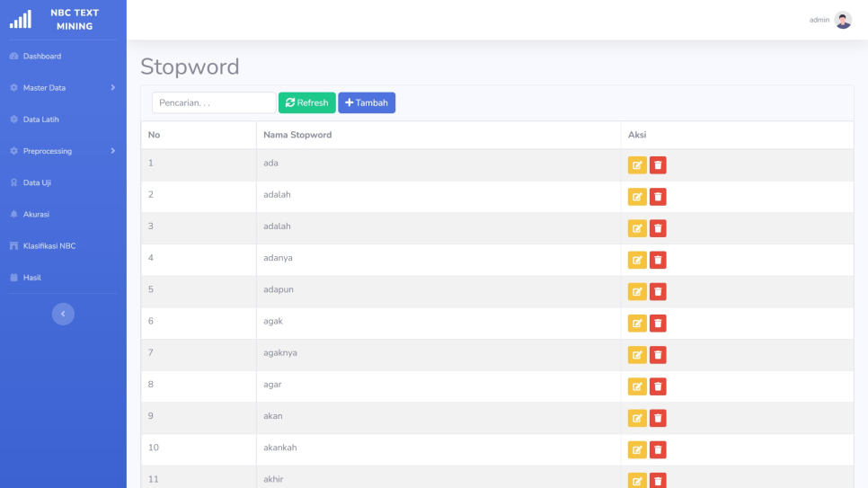The width and height of the screenshot is (868, 488).
Task: Delete the 'akhir' stopword
Action: pyautogui.click(x=658, y=480)
